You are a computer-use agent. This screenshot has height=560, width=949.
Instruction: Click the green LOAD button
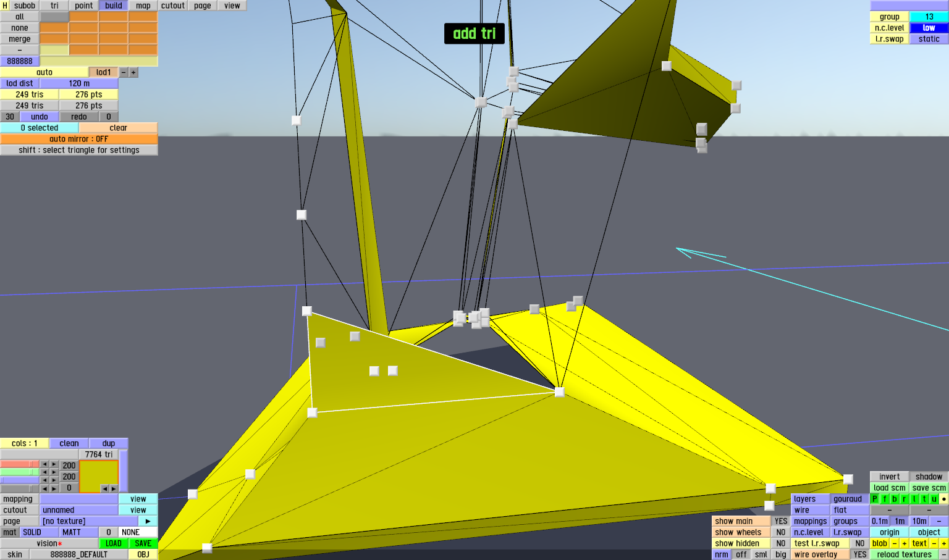click(x=114, y=543)
